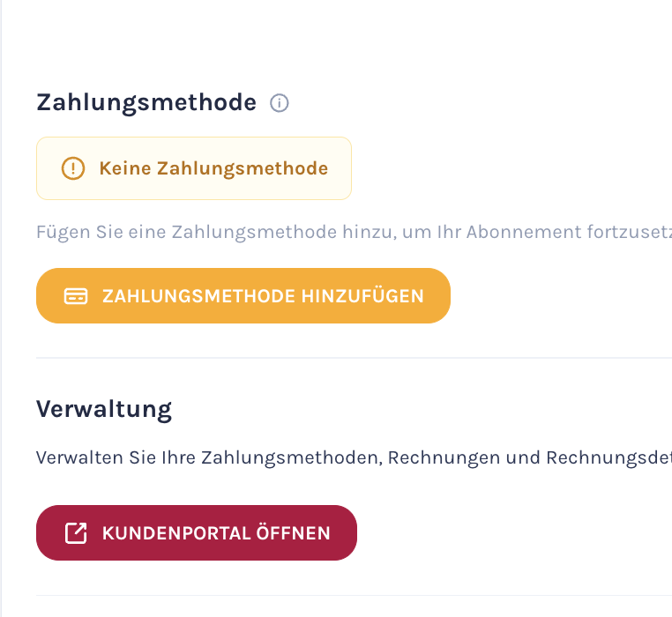Select the Verwaltung section heading
The height and width of the screenshot is (617, 672).
coord(104,409)
